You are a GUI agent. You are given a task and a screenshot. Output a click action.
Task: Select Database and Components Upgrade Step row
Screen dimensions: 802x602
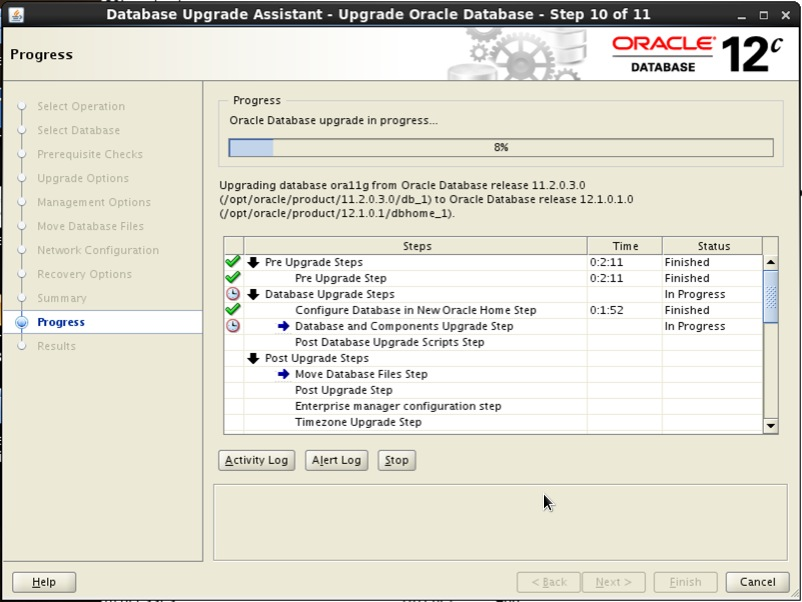[x=494, y=326]
